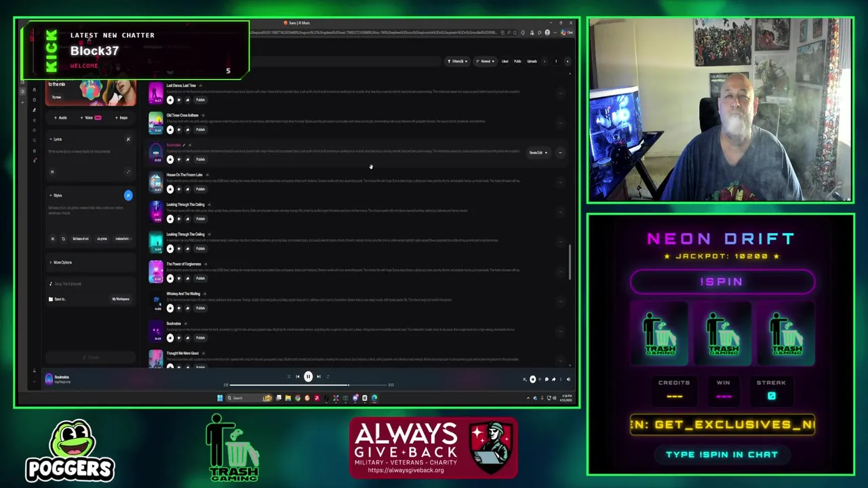
Task: Go to the previous library page
Action: [x=546, y=62]
